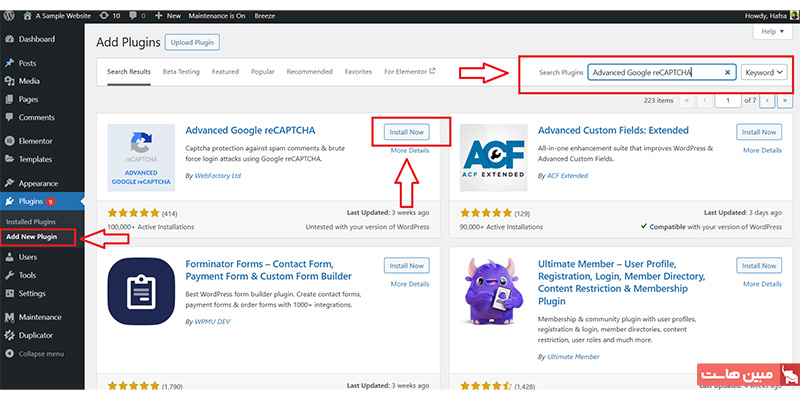The width and height of the screenshot is (800, 400).
Task: Open For Elementor tab
Action: [x=410, y=71]
